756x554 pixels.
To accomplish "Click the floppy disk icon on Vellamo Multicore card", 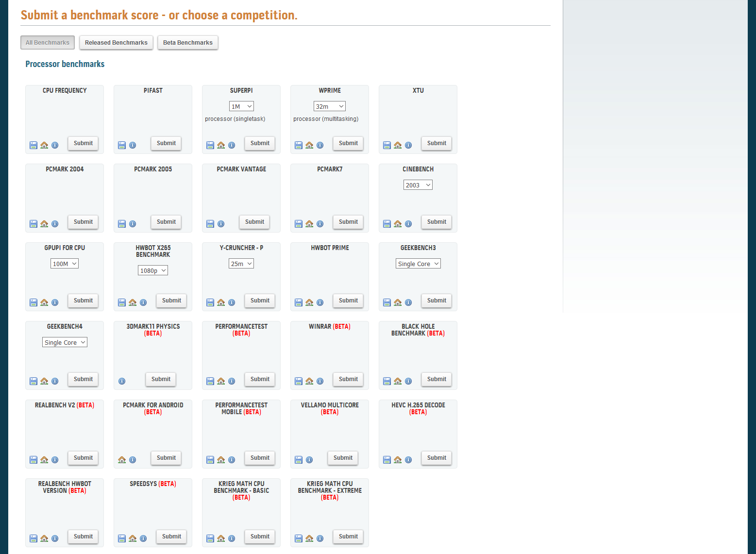I will (x=299, y=460).
